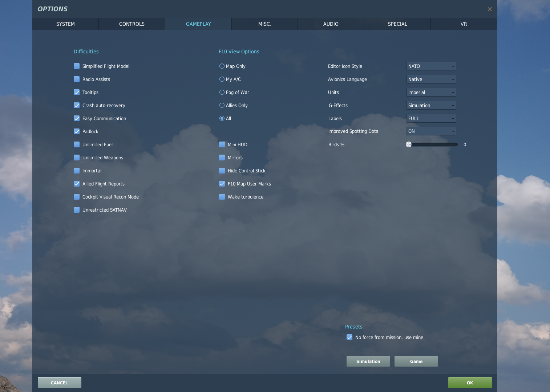The width and height of the screenshot is (550, 392).
Task: Disable the Tooltips checkbox
Action: click(77, 92)
